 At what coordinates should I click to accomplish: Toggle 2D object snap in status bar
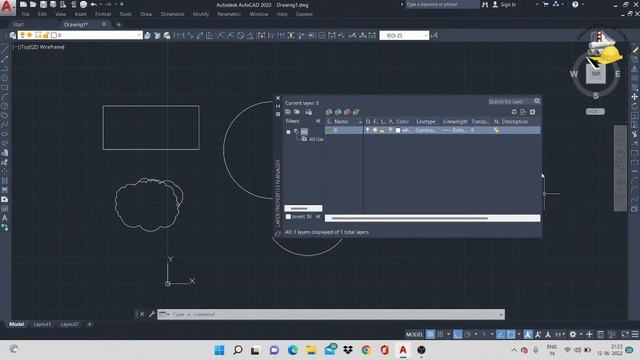(511, 334)
